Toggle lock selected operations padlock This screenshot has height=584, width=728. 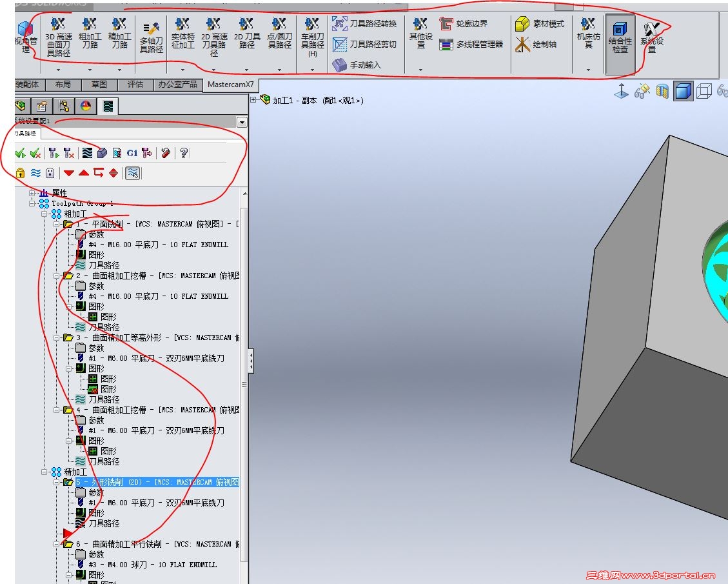tap(21, 174)
